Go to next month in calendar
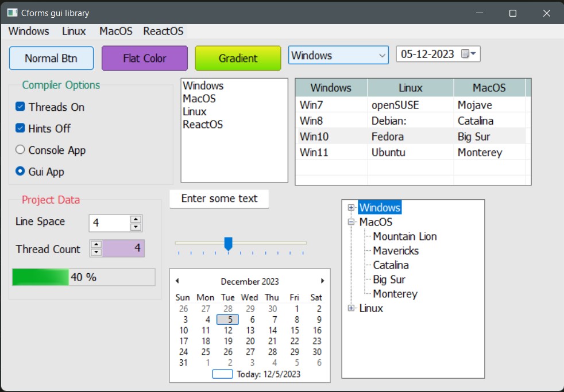The height and width of the screenshot is (392, 564). coord(323,281)
